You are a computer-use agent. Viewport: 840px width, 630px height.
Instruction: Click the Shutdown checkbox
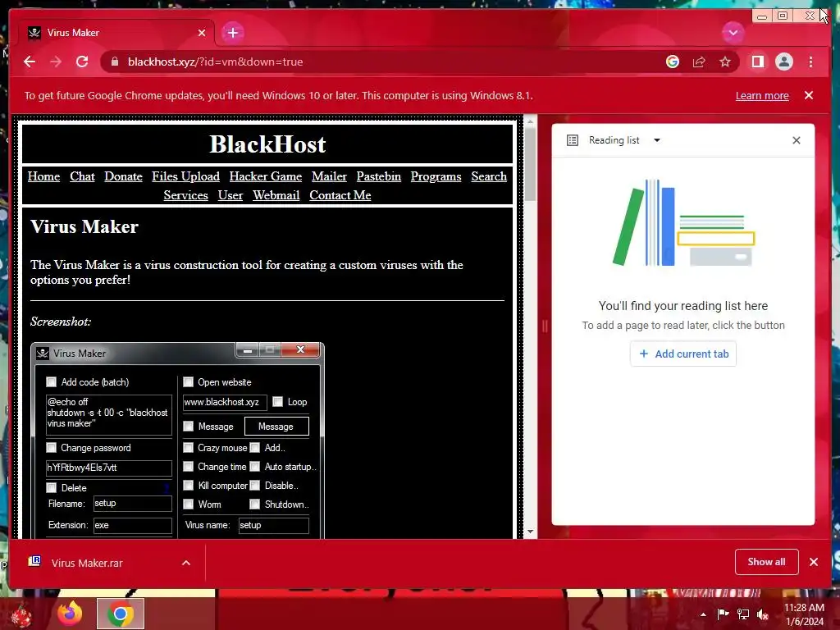click(x=254, y=504)
